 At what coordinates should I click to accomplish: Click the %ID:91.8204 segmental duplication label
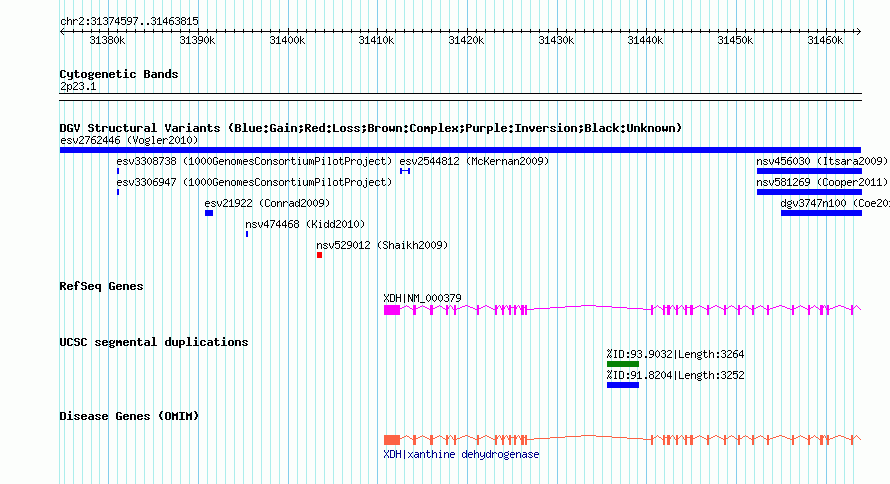point(675,376)
